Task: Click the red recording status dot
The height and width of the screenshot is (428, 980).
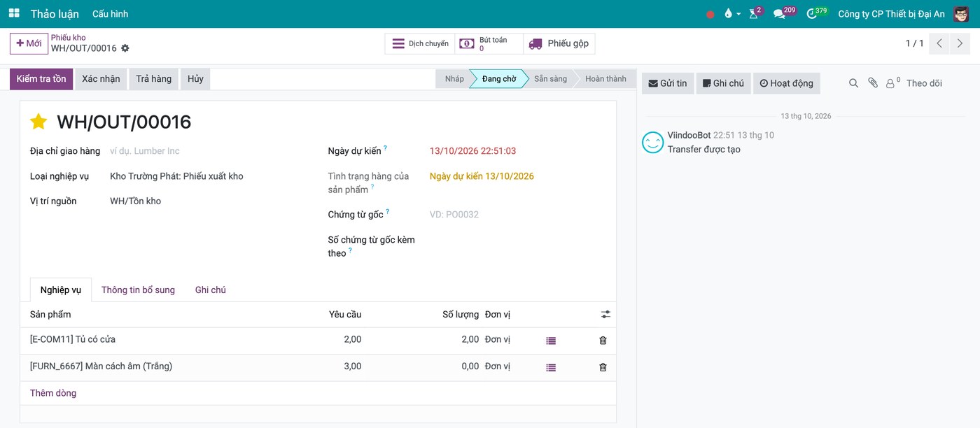Action: tap(710, 14)
